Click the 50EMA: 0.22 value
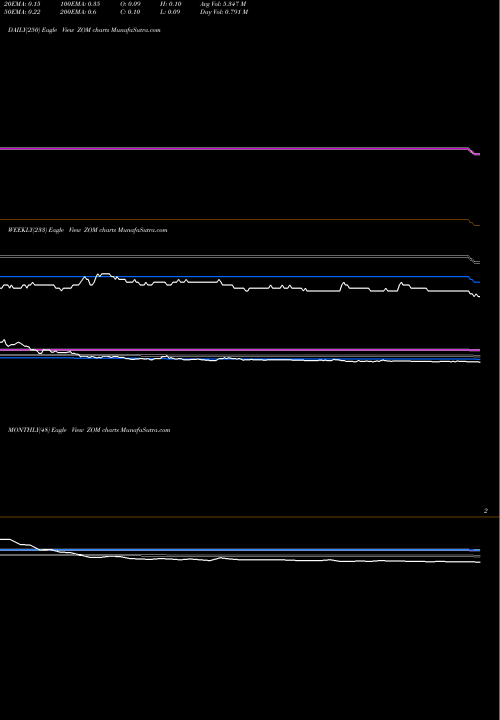This screenshot has width=500, height=720. (x=22, y=12)
